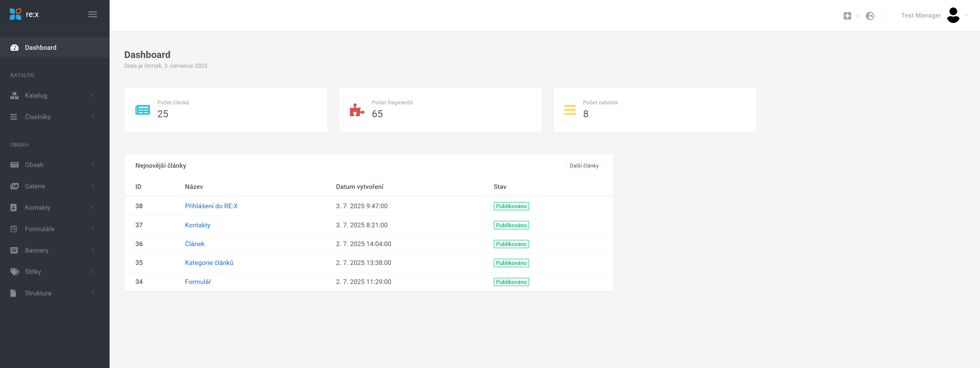Viewport: 980px width, 368px height.
Task: Toggle the sidebar hamburger menu
Action: [93, 14]
